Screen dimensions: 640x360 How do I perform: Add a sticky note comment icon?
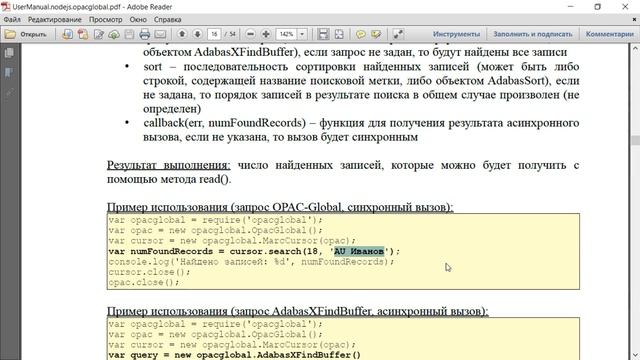[x=360, y=34]
